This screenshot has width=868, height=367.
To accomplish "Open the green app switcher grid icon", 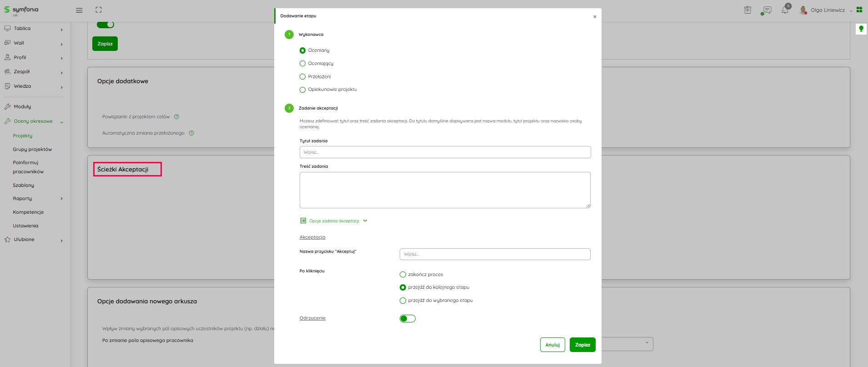I will [859, 10].
